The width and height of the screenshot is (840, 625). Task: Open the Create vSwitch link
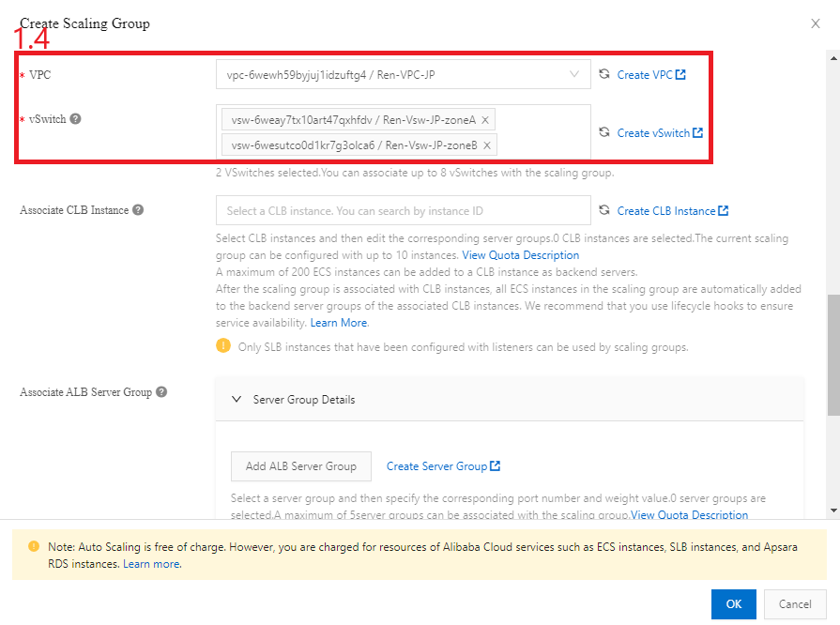coord(660,132)
